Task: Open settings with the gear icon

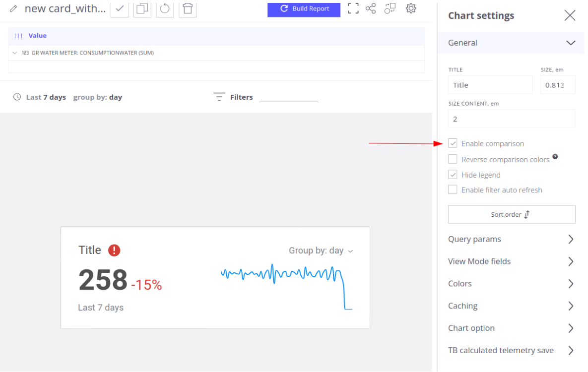Action: [x=411, y=8]
